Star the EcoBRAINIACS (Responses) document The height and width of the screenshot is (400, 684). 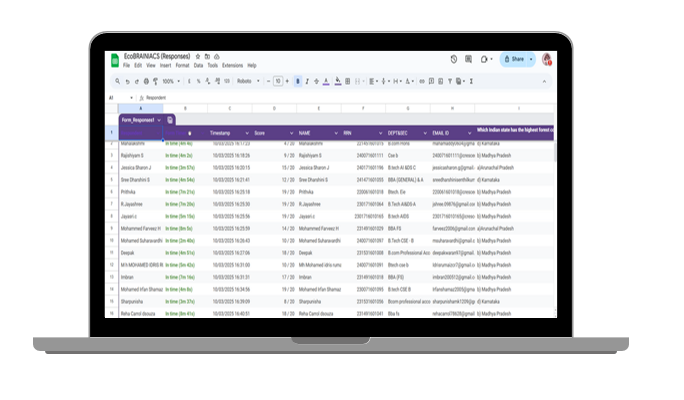coord(197,56)
